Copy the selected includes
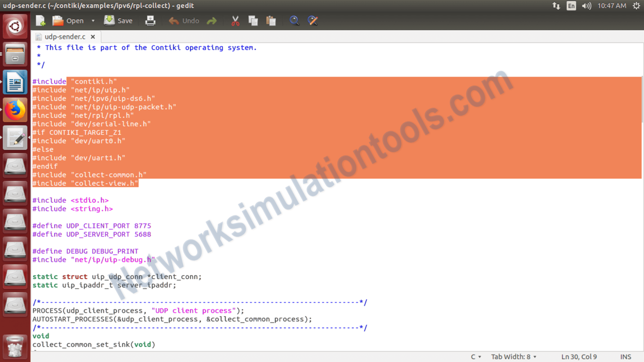644x362 pixels. tap(253, 20)
